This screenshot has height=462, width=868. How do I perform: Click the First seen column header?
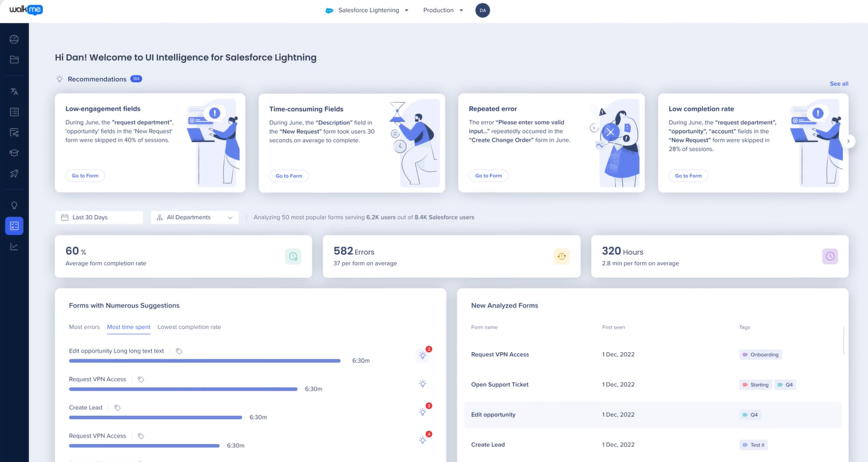614,327
